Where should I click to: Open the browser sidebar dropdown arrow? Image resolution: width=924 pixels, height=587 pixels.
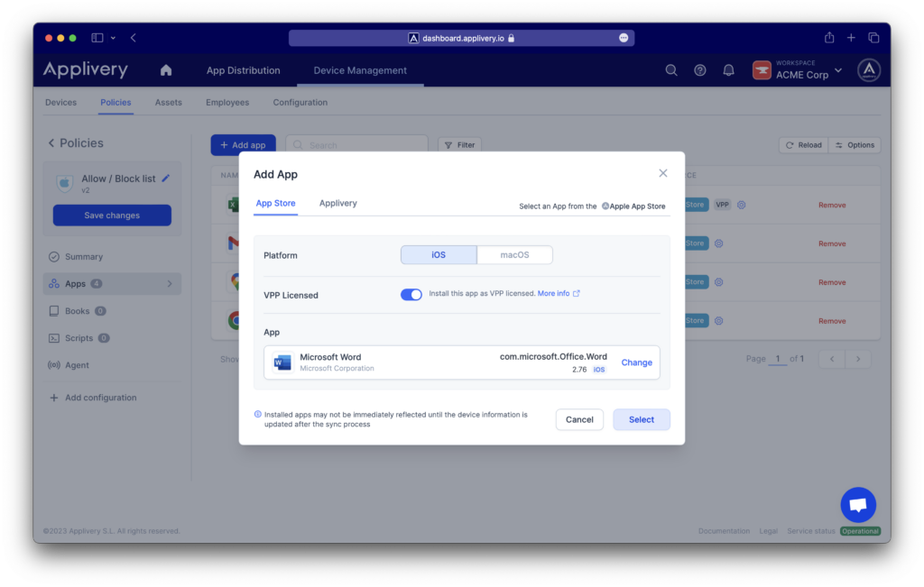click(x=113, y=38)
